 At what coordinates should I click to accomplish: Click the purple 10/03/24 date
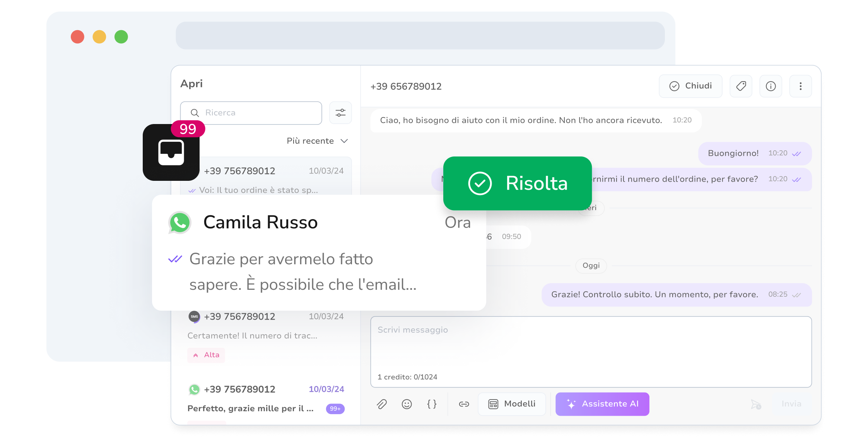point(326,389)
